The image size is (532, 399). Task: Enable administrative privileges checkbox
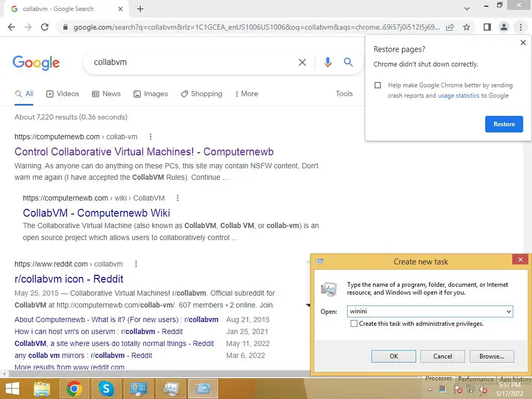[354, 324]
